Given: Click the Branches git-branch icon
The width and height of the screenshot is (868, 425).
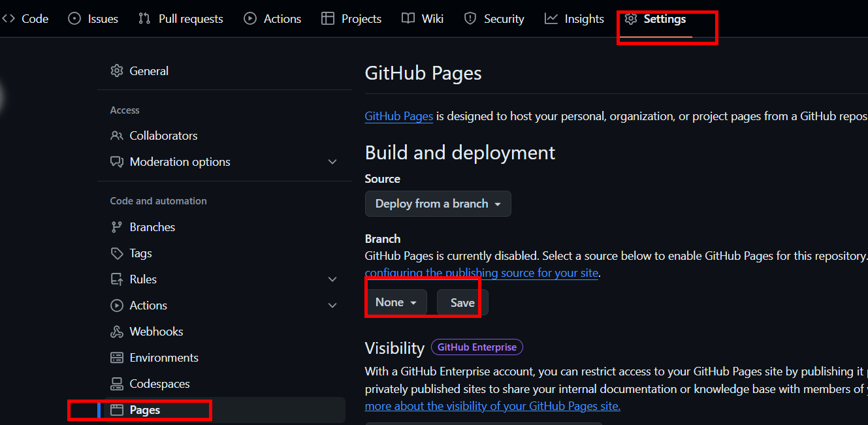Looking at the screenshot, I should 117,227.
